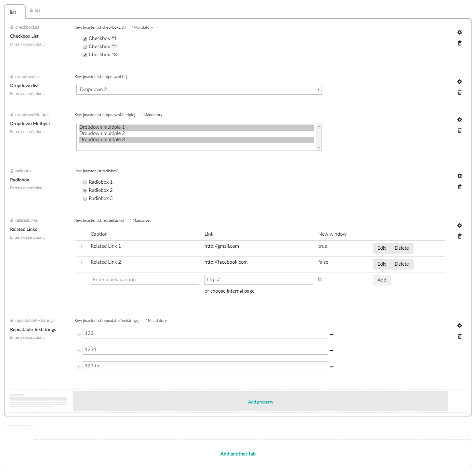
Task: Enable Checkbox #2
Action: click(85, 47)
